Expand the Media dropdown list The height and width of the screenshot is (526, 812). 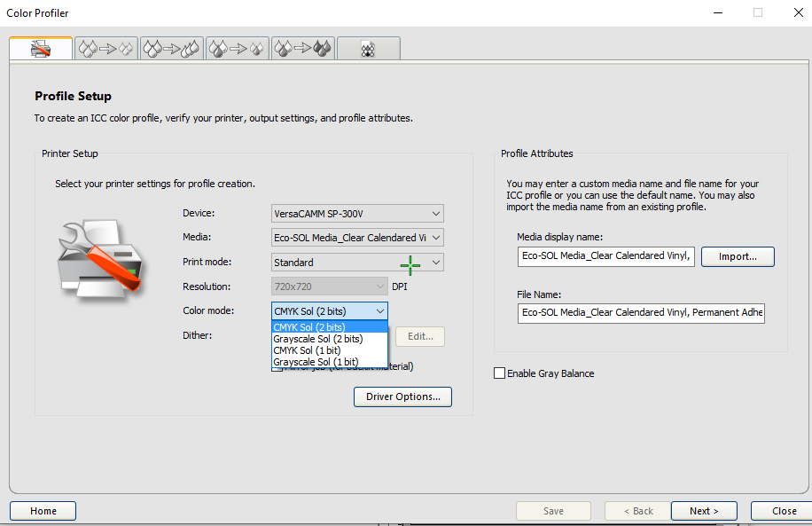point(357,238)
